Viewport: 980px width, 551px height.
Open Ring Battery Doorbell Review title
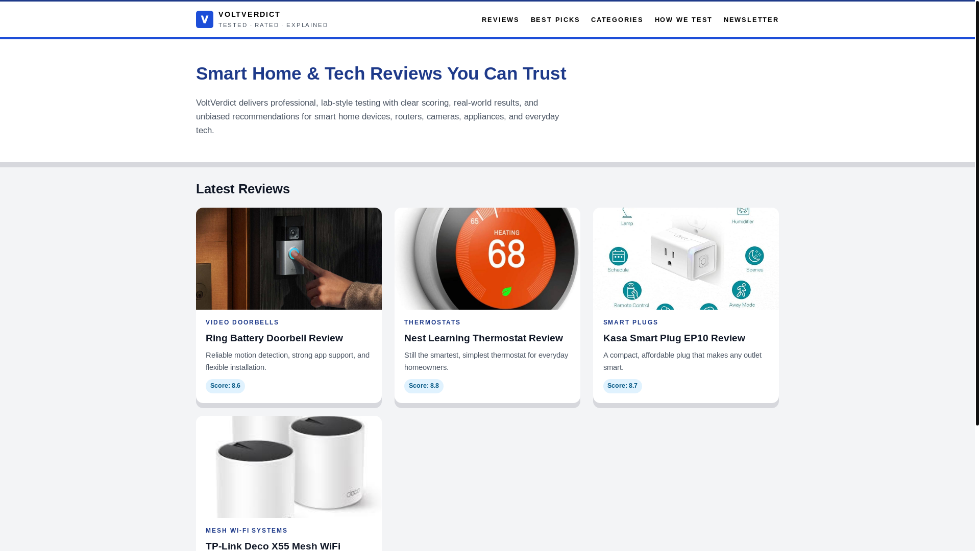click(x=274, y=338)
